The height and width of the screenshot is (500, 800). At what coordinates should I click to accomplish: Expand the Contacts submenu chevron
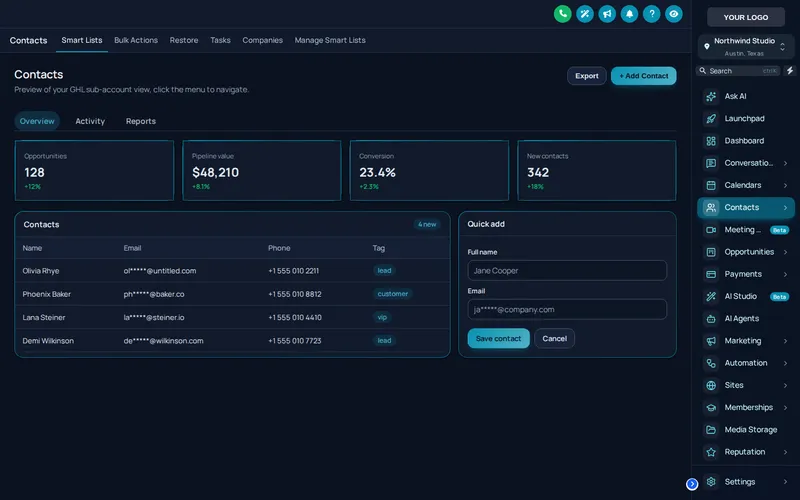[785, 208]
